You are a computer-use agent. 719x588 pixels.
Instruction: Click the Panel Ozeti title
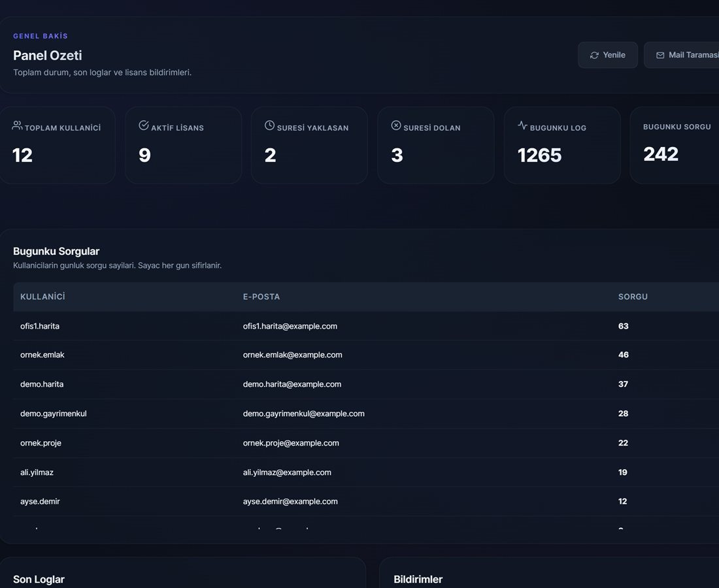47,56
